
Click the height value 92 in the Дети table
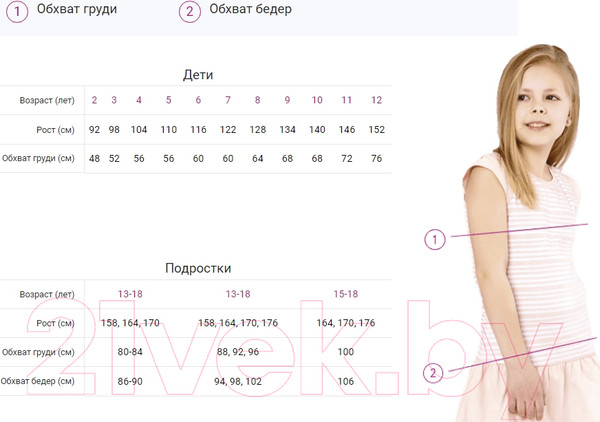(94, 130)
